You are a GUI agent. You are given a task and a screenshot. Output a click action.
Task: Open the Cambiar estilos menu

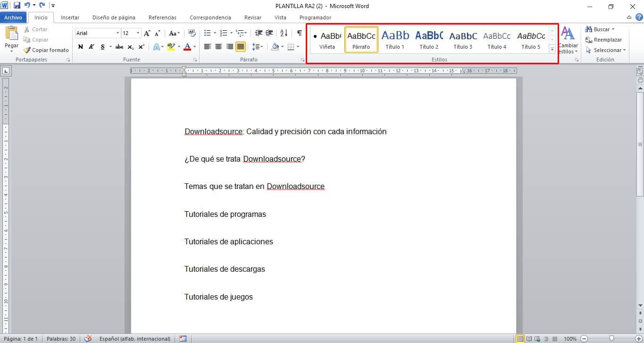[568, 40]
